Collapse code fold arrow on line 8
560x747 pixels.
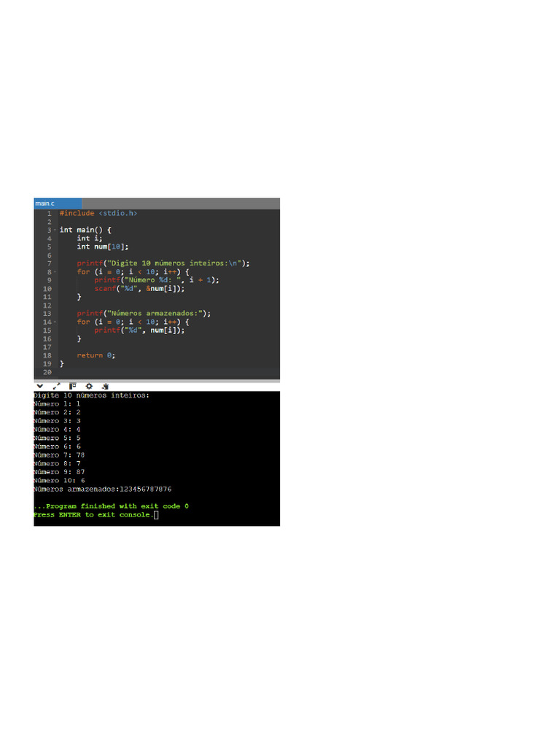click(x=55, y=272)
